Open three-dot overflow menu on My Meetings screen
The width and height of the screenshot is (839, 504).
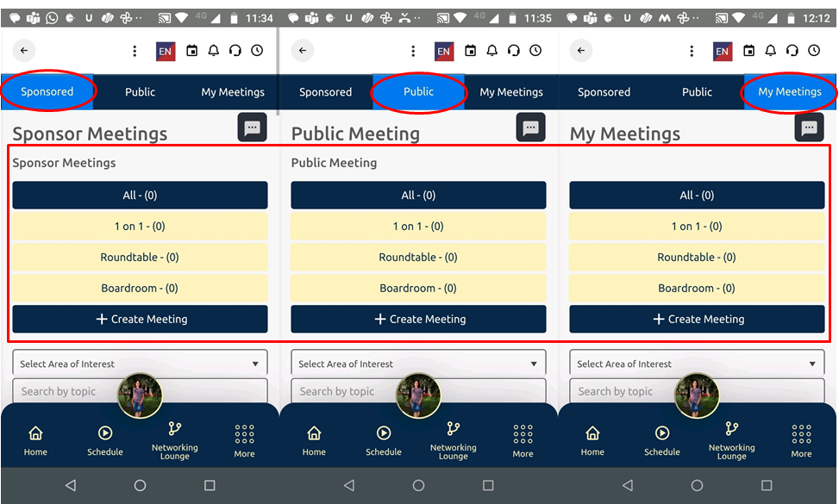tap(692, 51)
